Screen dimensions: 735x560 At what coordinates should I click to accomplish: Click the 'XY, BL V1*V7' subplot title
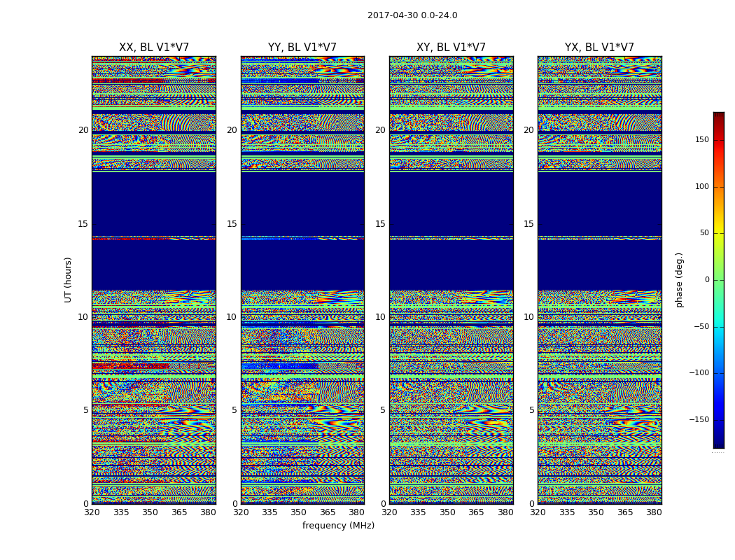451,48
